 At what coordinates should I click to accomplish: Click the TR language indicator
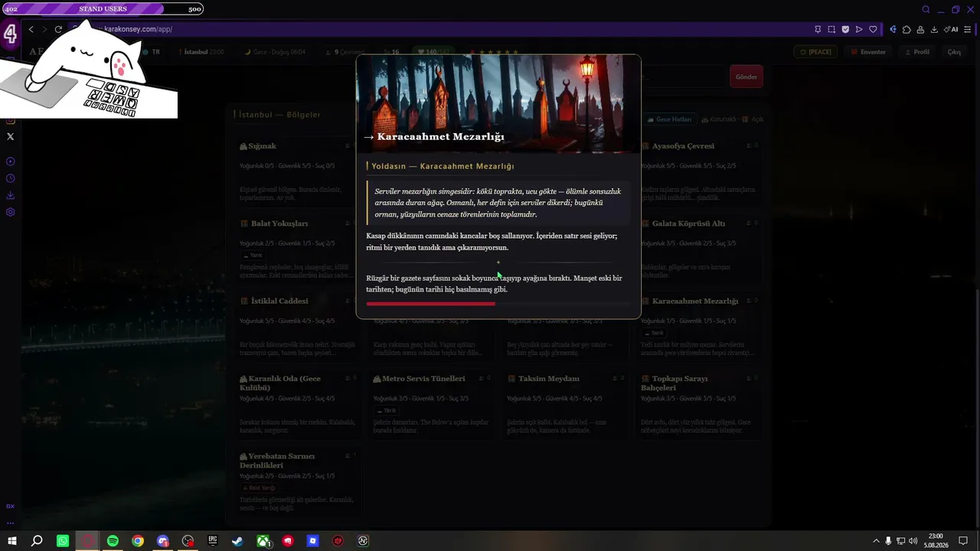point(152,52)
